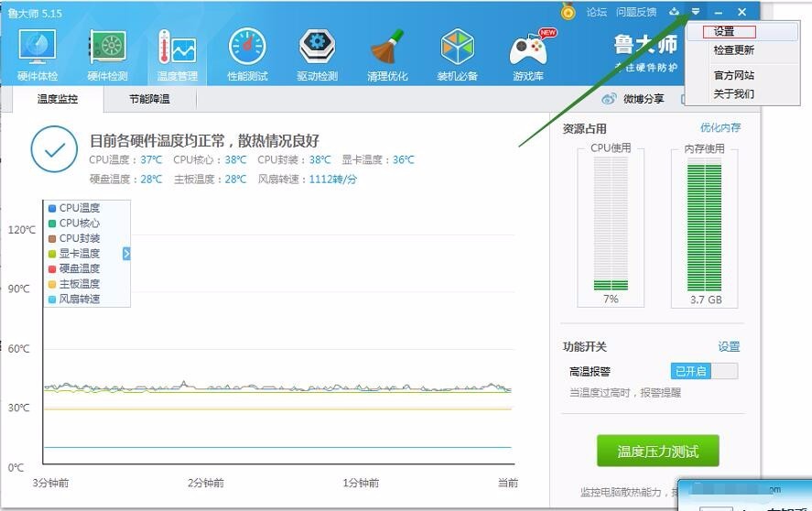The image size is (812, 511).
Task: Toggle the 主板温度 legend series
Action: point(74,284)
